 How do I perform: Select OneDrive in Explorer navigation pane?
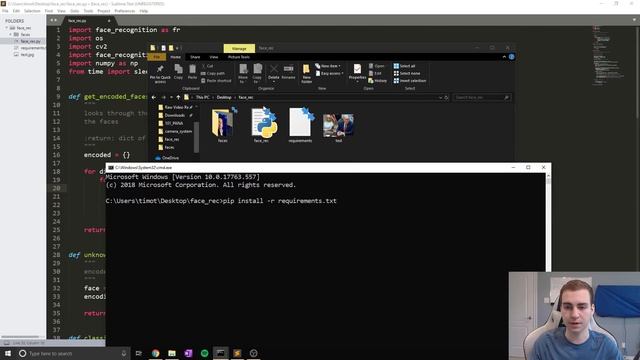pos(167,158)
